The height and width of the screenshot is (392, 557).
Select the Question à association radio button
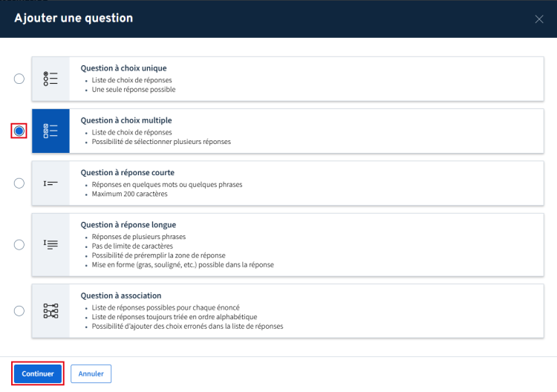click(19, 310)
